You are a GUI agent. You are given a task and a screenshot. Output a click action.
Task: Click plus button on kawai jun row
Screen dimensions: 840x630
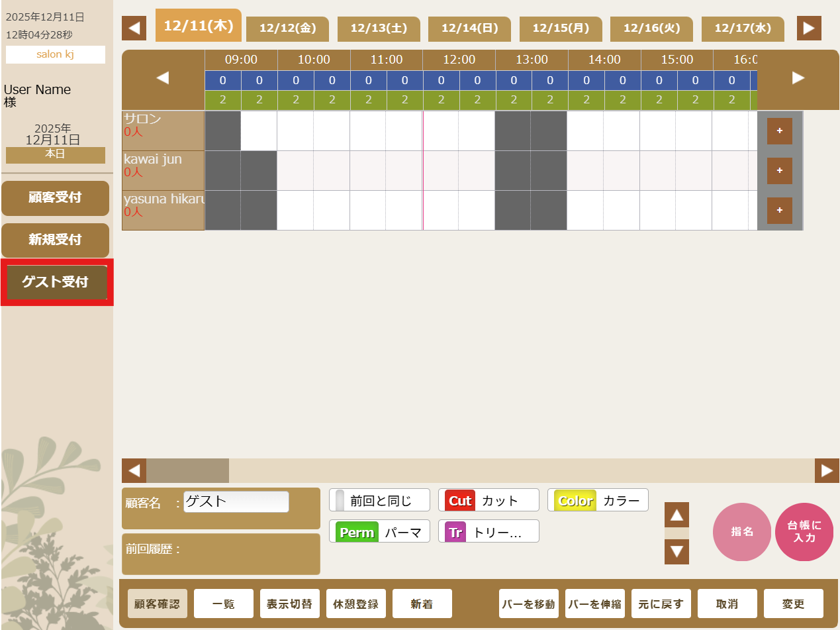(x=779, y=171)
